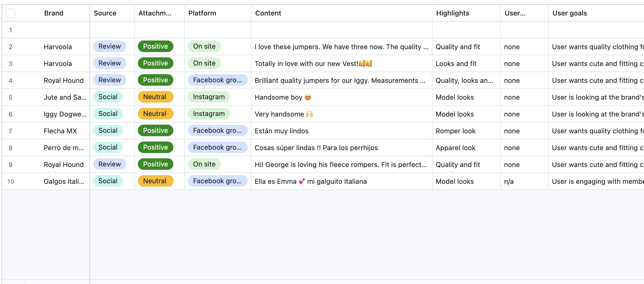Select the Content column header
The height and width of the screenshot is (284, 644).
[268, 13]
